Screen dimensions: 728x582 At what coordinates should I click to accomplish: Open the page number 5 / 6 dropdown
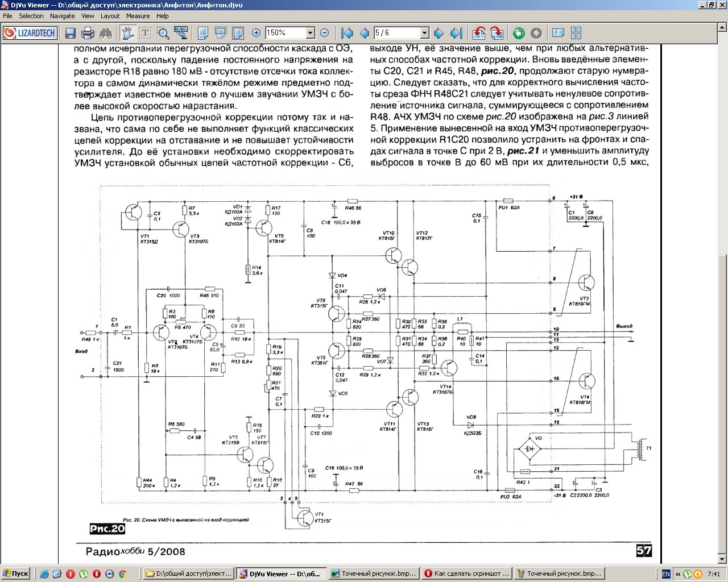[x=424, y=33]
